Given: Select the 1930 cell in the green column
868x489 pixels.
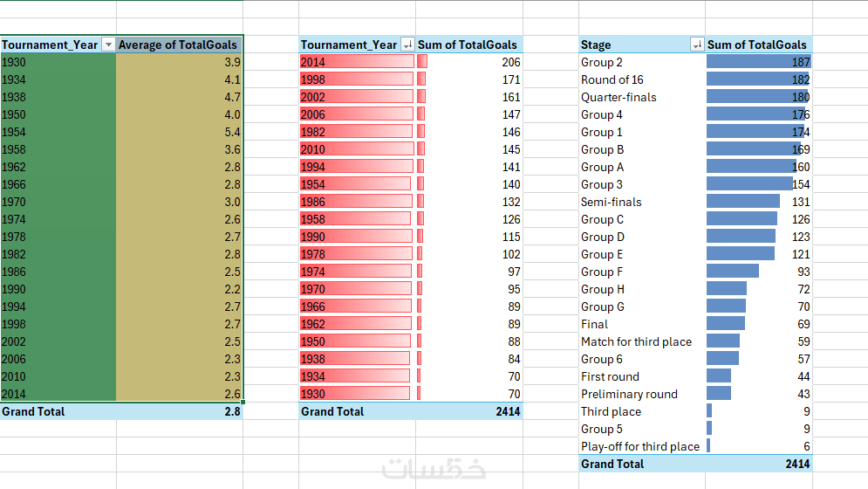Looking at the screenshot, I should point(58,62).
